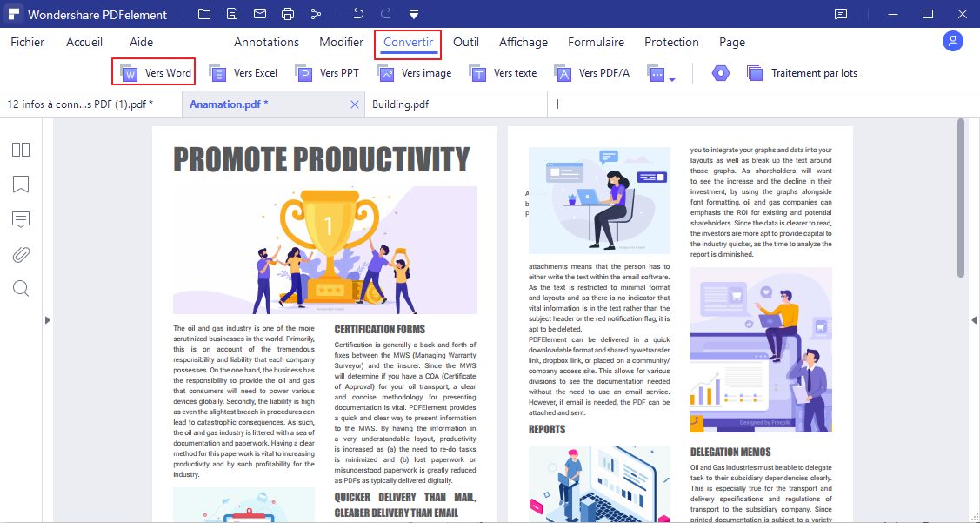Add a new tab with plus icon
Viewport: 980px width, 523px height.
[x=558, y=104]
